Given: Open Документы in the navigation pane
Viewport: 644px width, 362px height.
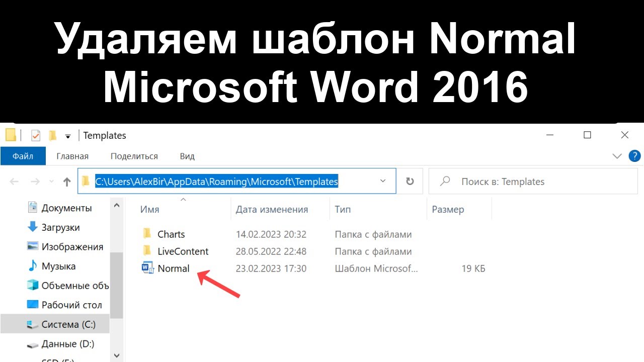Looking at the screenshot, I should 66,208.
